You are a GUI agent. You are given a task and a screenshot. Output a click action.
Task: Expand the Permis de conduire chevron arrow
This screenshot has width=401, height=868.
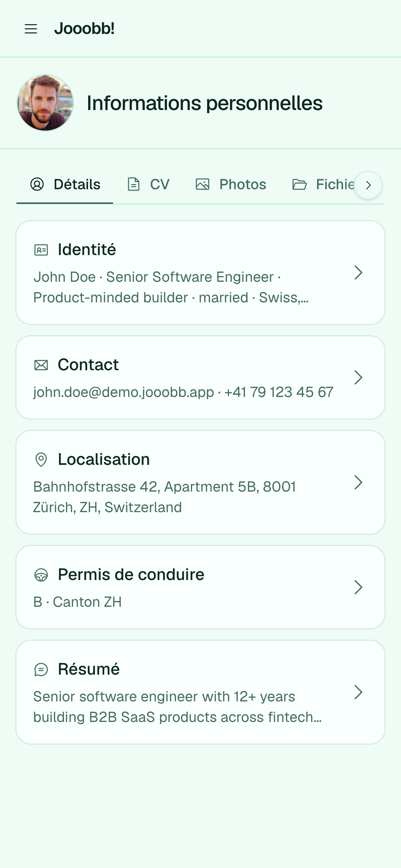click(x=358, y=587)
